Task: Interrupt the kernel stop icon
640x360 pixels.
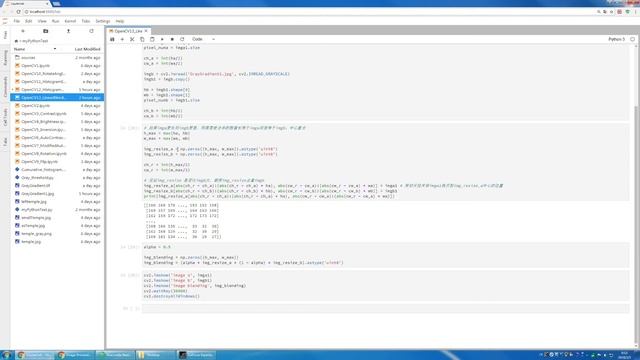Action: coord(172,39)
